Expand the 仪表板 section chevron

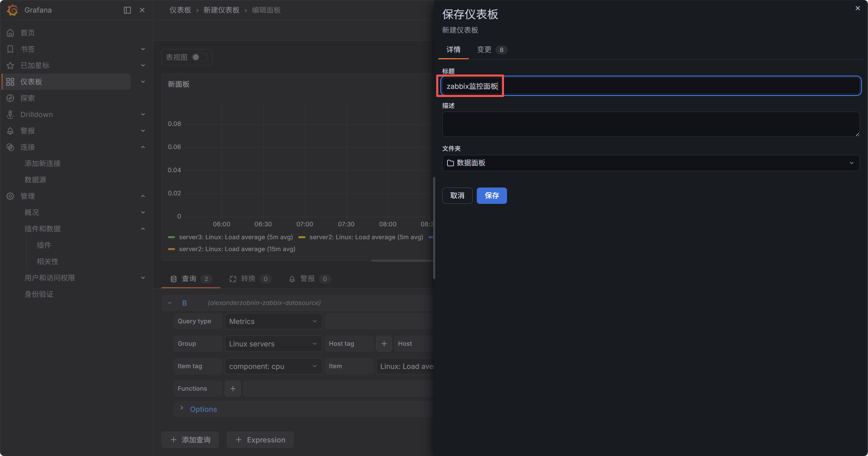pyautogui.click(x=143, y=82)
